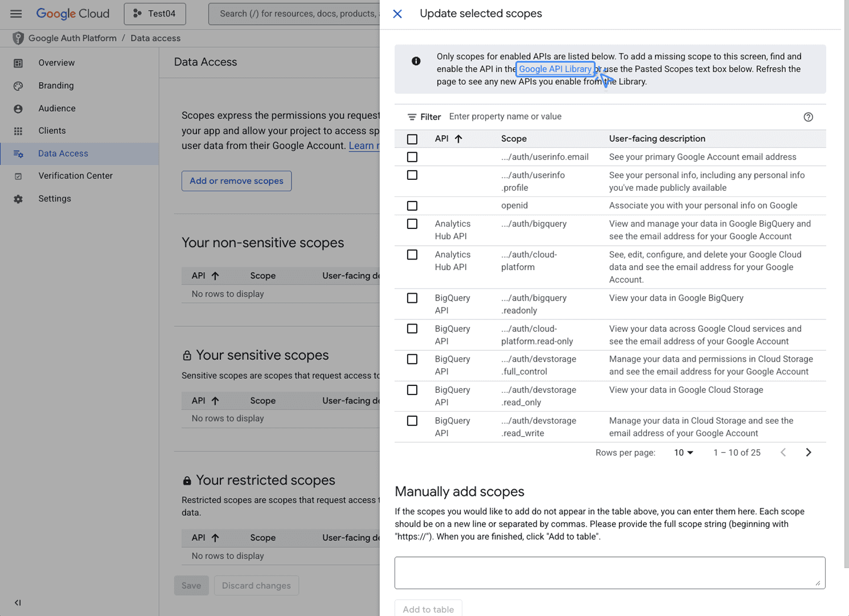849x616 pixels.
Task: Sort sensitive scopes table by API arrow
Action: 215,401
